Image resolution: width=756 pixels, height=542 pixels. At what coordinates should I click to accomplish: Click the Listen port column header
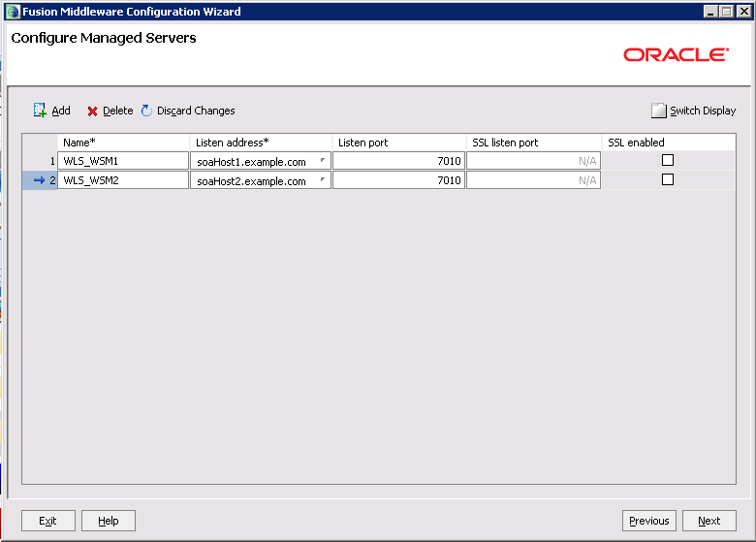point(398,143)
